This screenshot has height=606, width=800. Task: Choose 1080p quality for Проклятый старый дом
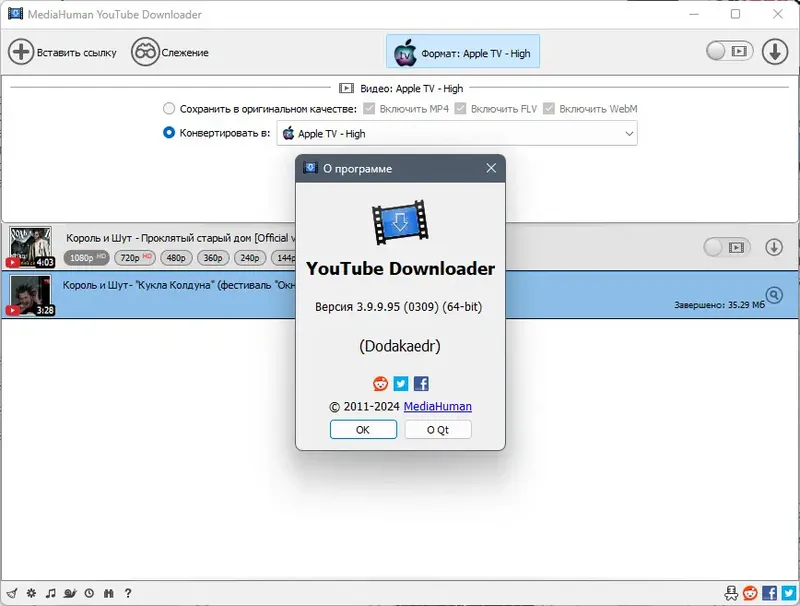click(x=86, y=258)
